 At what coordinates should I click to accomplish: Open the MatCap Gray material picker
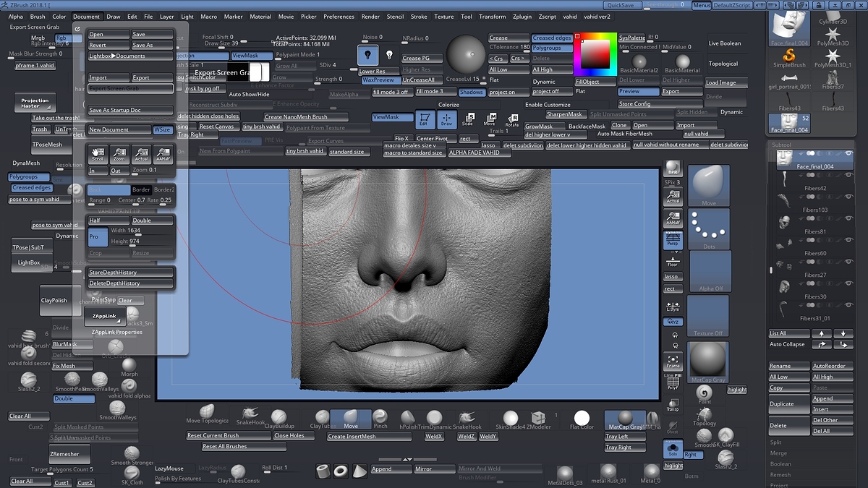click(709, 362)
